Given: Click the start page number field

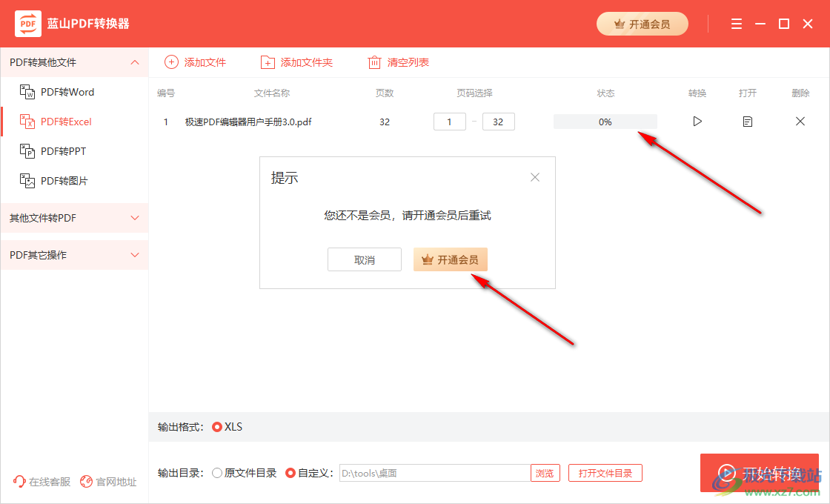Looking at the screenshot, I should click(449, 122).
